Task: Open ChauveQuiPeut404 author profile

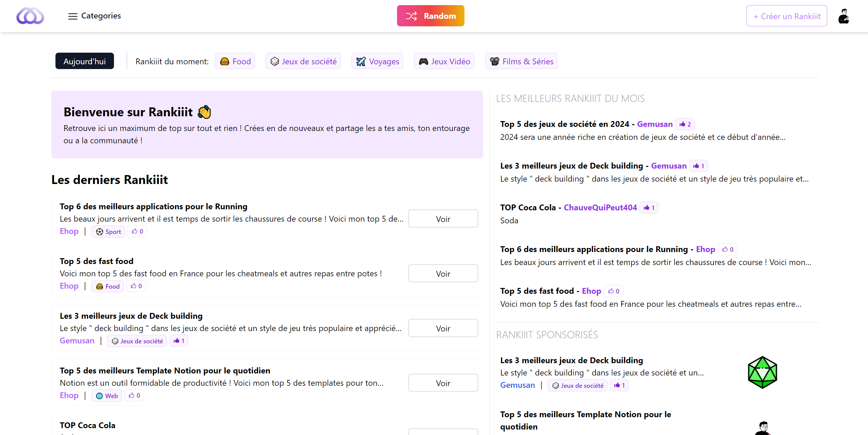Action: [x=600, y=208]
